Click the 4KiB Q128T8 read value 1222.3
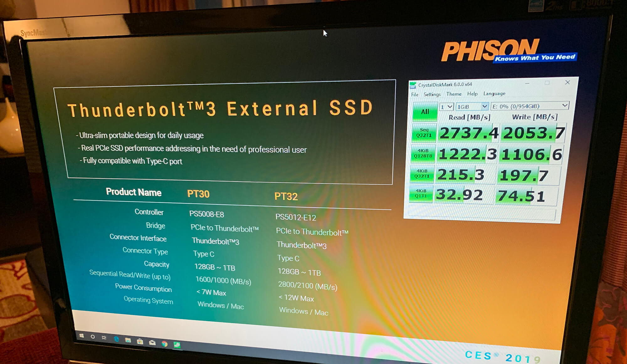 coord(467,154)
